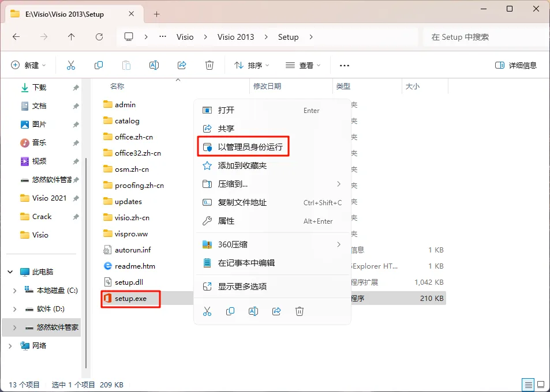
Task: Click the Share icon in the toolbar
Action: [x=182, y=65]
